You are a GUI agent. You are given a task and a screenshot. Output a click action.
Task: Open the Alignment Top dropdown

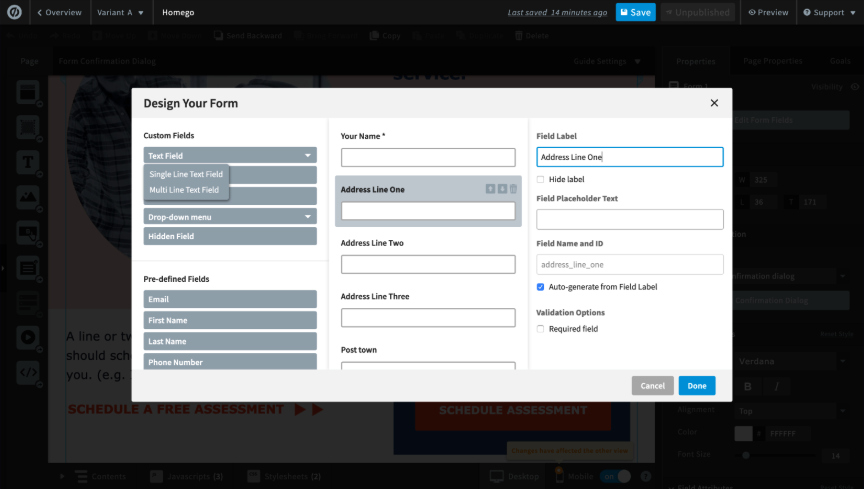click(790, 411)
